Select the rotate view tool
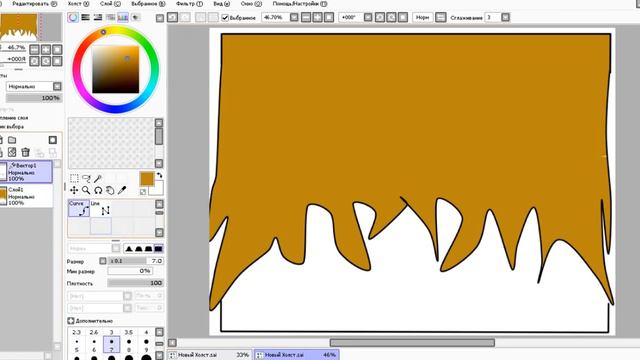The width and height of the screenshot is (640, 360). click(x=98, y=190)
